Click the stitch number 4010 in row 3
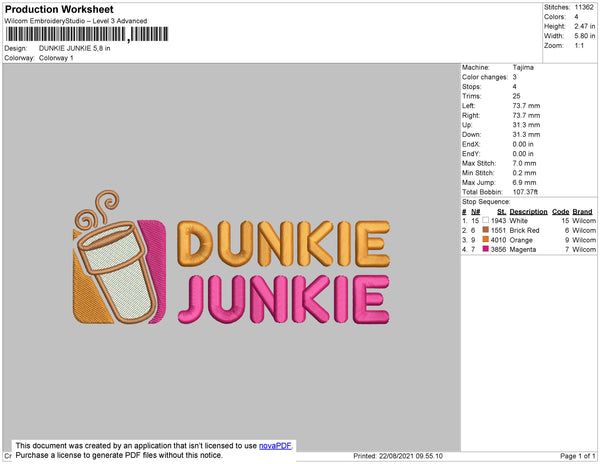600x464 pixels. (x=499, y=240)
